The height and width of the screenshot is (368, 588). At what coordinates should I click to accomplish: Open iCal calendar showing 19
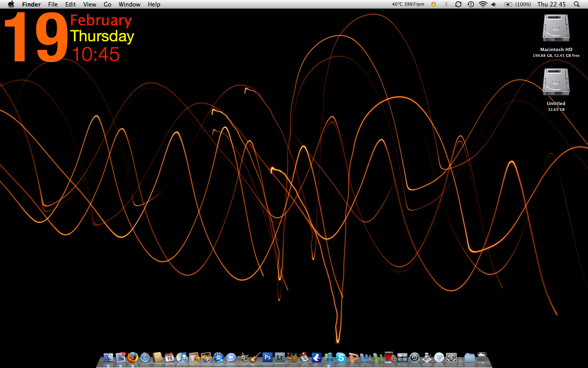point(169,358)
